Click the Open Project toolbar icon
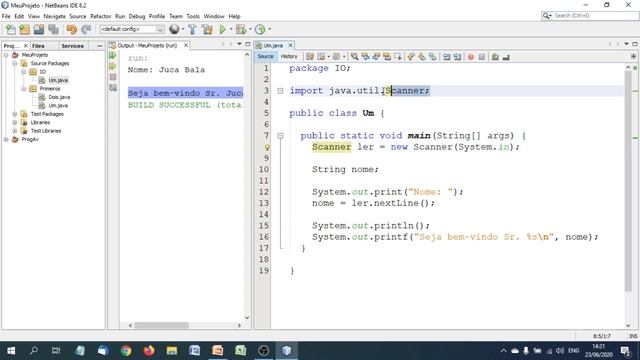 coord(39,29)
